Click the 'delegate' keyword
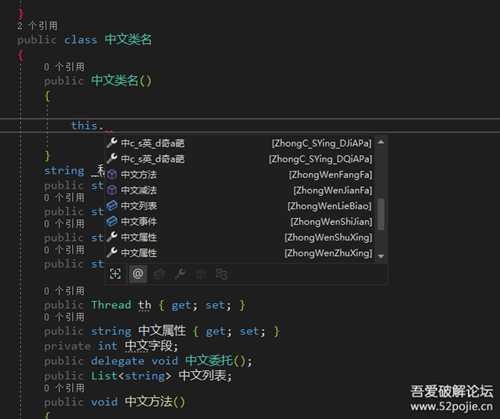 coord(117,361)
